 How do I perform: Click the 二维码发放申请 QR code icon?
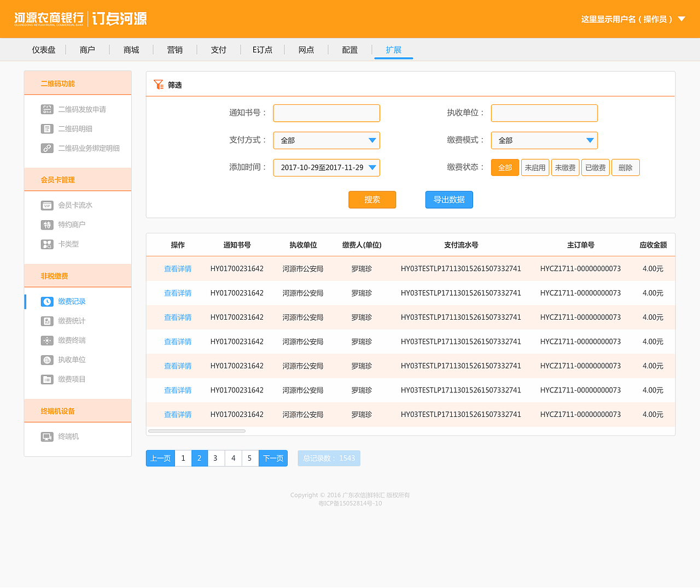(47, 109)
